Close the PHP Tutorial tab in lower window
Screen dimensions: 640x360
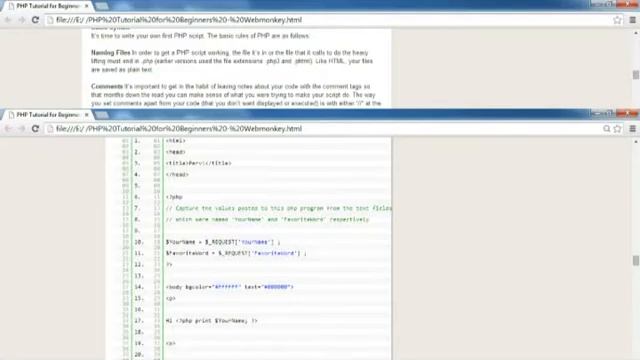tap(86, 115)
